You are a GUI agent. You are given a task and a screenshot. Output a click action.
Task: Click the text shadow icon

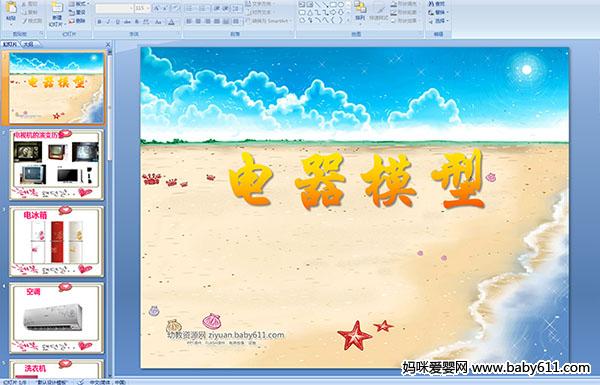[137, 22]
